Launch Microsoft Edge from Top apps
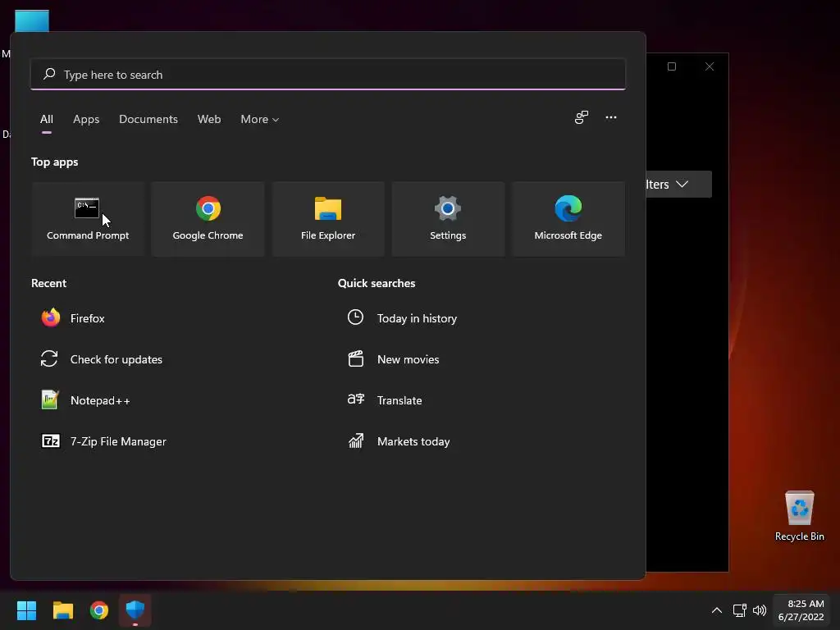This screenshot has height=630, width=840. (x=568, y=218)
